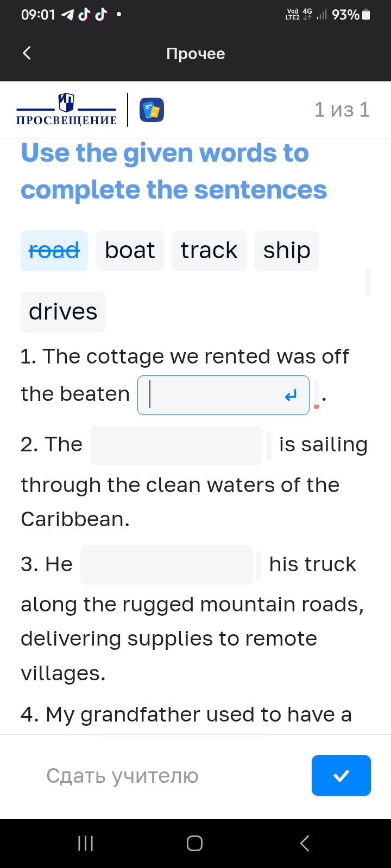Tap the 'Прочее' header title

pos(195,54)
